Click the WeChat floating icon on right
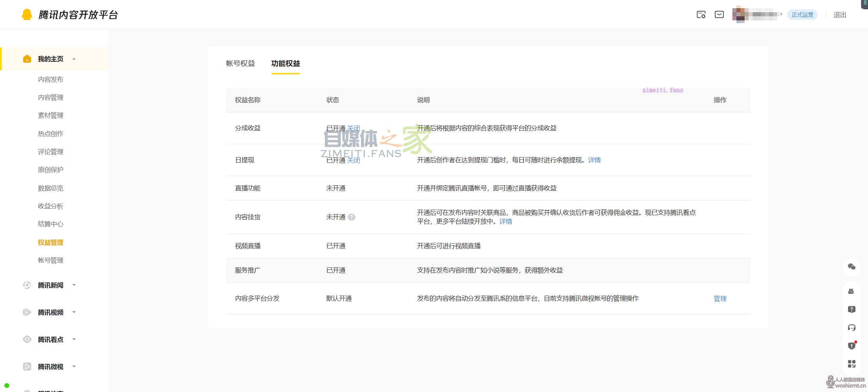 [x=851, y=267]
